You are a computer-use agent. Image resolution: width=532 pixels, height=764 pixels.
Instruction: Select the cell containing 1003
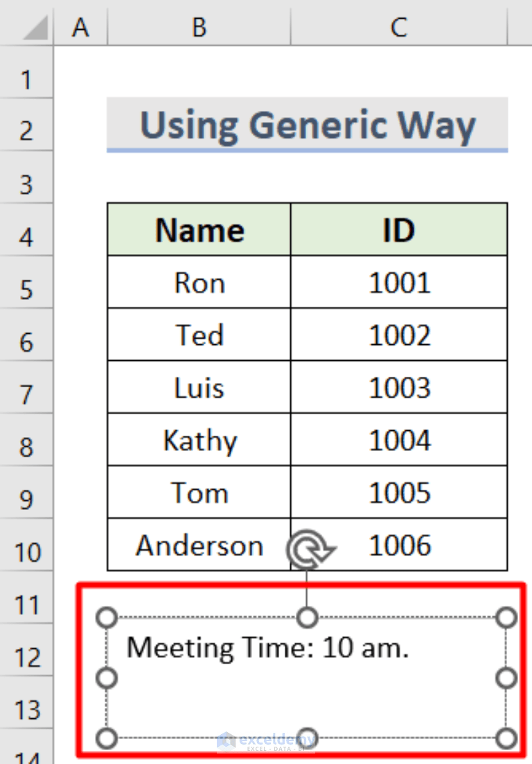coord(398,387)
